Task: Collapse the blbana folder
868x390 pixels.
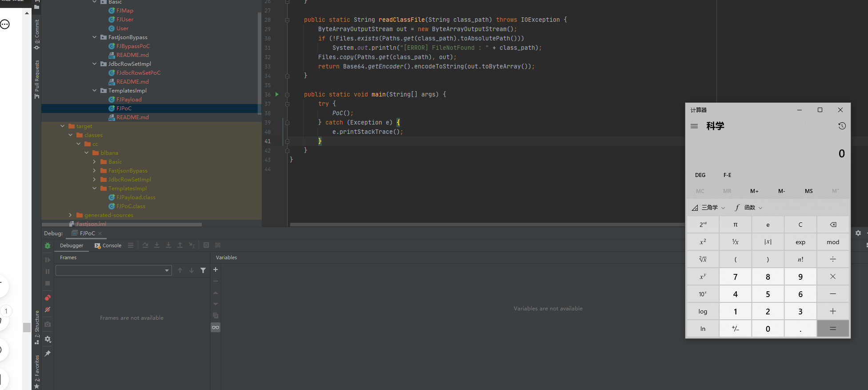Action: 86,153
